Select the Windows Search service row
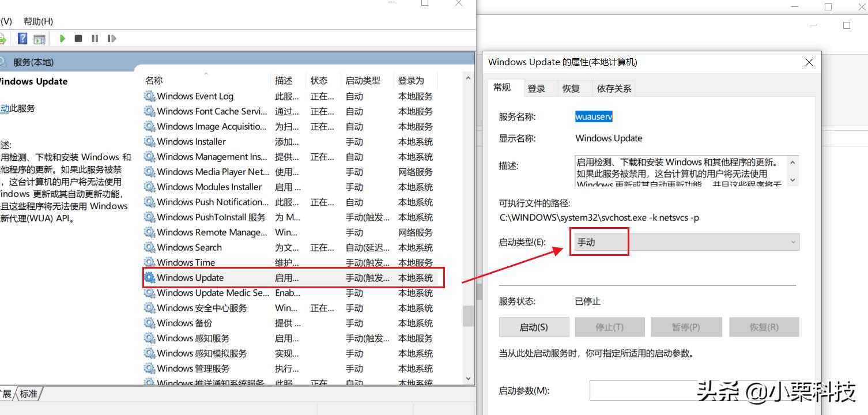The width and height of the screenshot is (868, 415). [190, 247]
